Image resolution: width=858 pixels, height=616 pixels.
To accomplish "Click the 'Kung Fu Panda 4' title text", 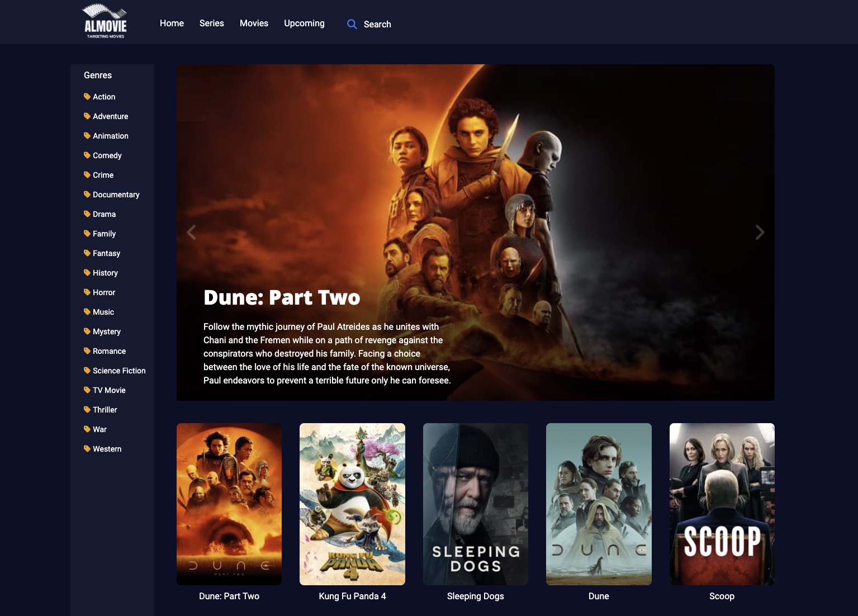I will coord(352,596).
